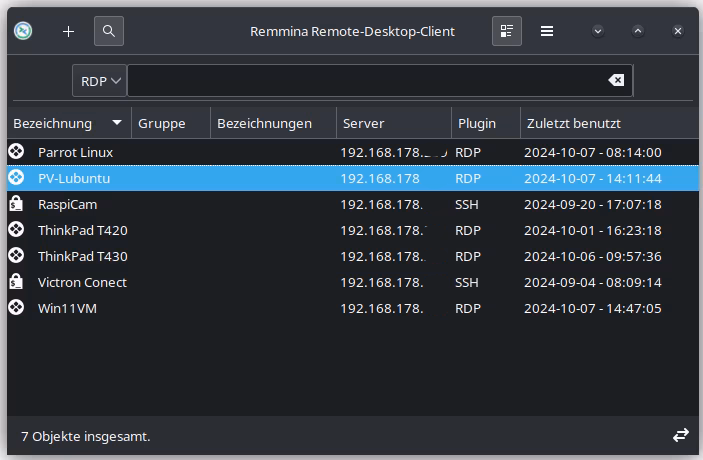The height and width of the screenshot is (460, 703).
Task: Click the RDP icon of ThinkPad T420
Action: pyautogui.click(x=16, y=230)
